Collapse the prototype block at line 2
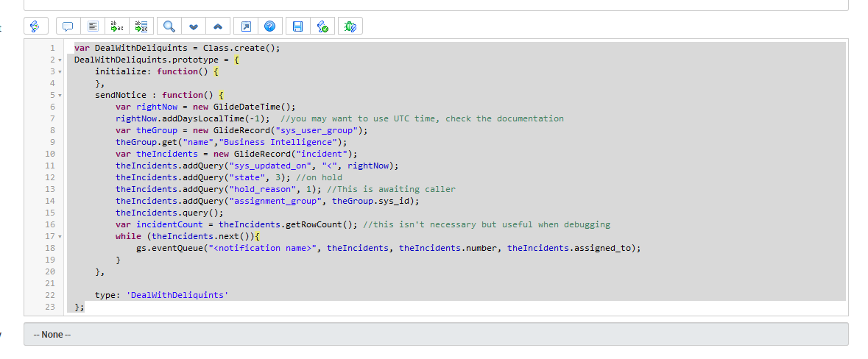 coord(60,60)
